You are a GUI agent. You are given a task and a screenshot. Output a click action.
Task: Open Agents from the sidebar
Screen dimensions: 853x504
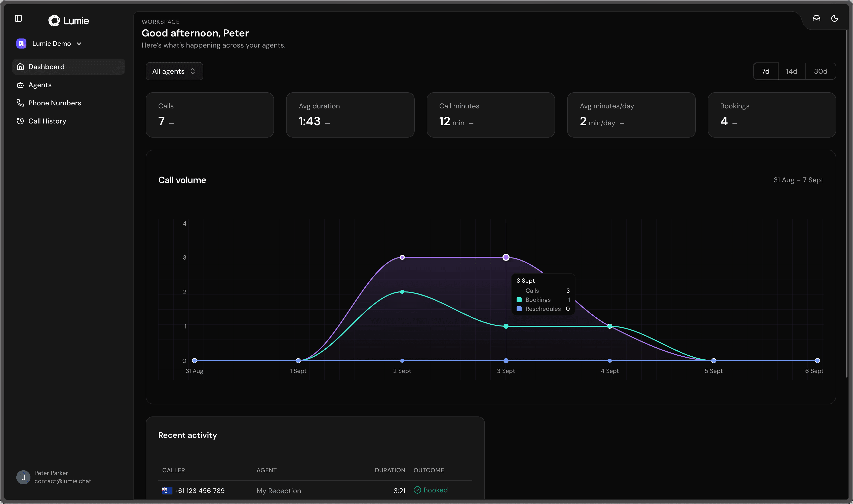[x=40, y=85]
